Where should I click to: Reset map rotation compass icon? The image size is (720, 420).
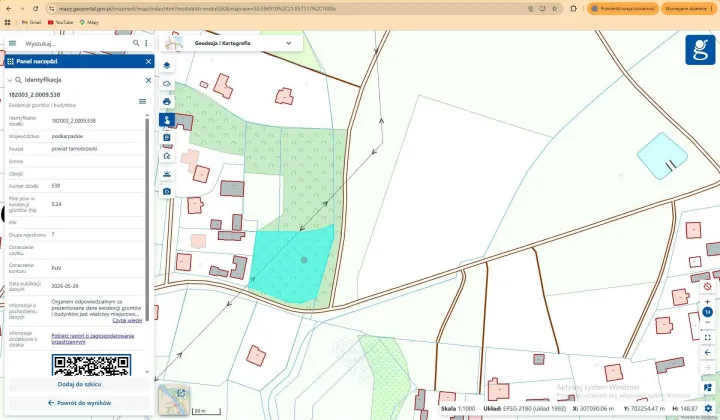(x=707, y=286)
